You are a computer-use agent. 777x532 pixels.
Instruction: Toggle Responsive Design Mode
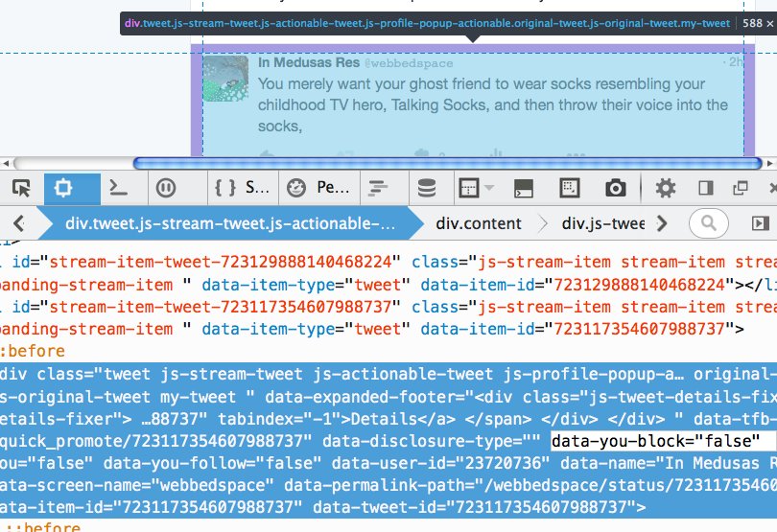(570, 188)
